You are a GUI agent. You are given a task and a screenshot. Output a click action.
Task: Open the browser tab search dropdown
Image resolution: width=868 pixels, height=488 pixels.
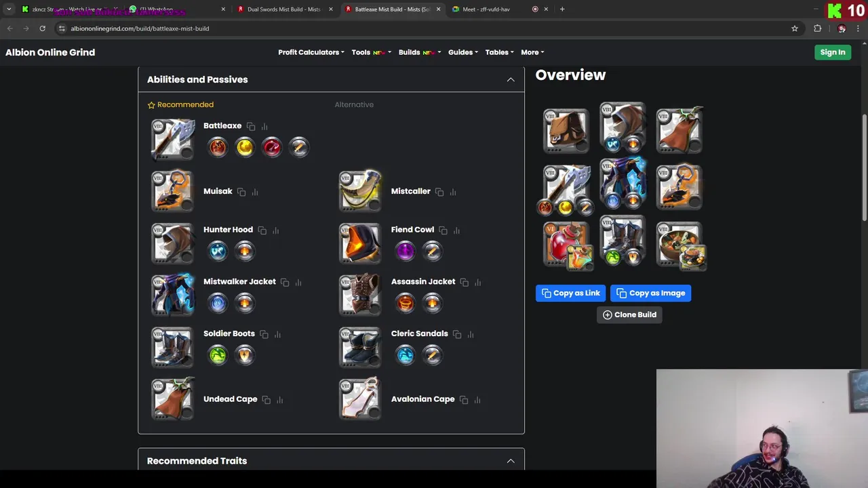pyautogui.click(x=9, y=9)
